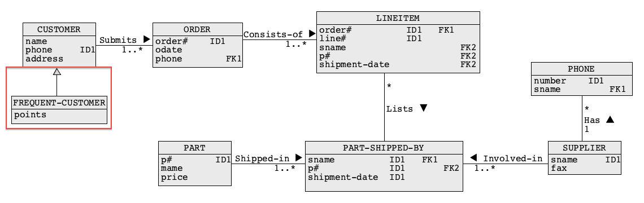644x203 pixels.
Task: Select the PART entity header
Action: (195, 148)
